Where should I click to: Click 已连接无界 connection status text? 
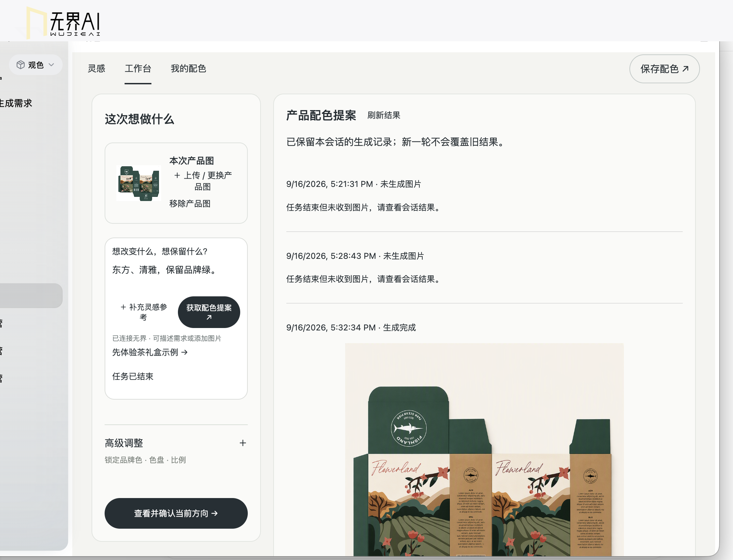tap(167, 338)
